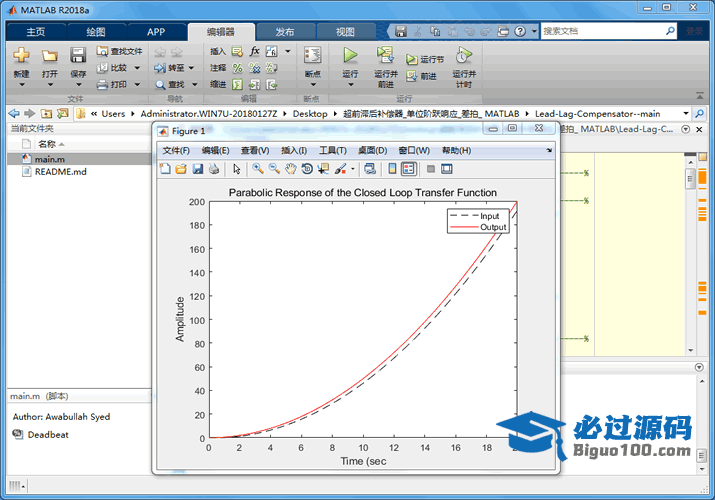Screen dimensions: 715x500
Task: Click the search documentation input field
Action: coord(603,31)
